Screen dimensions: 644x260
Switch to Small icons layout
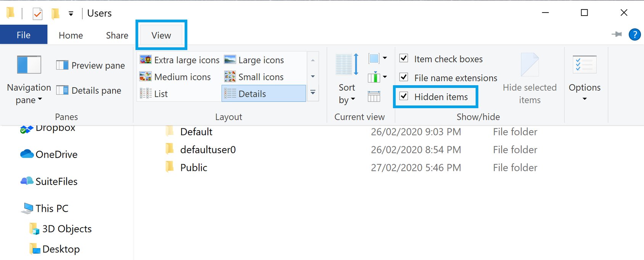coord(254,77)
